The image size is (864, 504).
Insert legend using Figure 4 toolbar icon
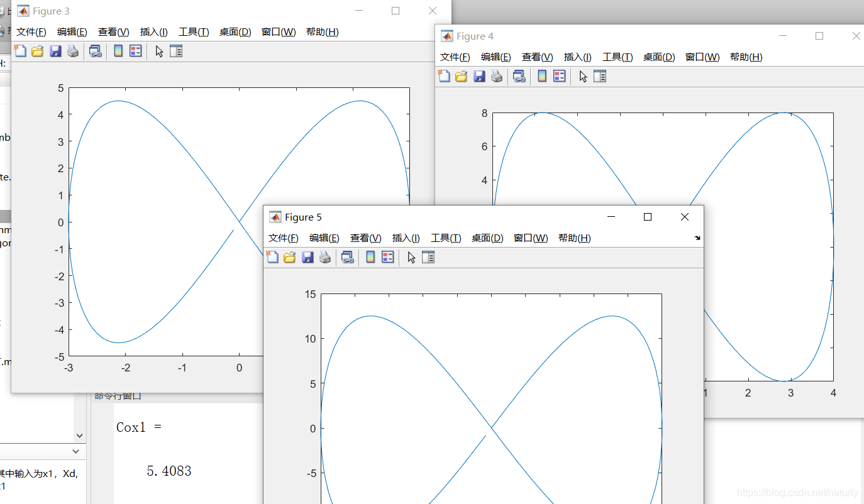560,77
